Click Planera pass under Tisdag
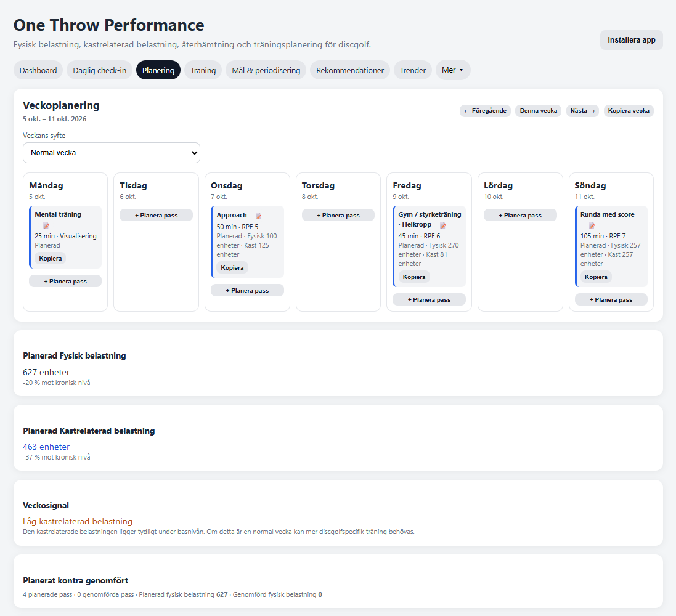This screenshot has height=616, width=676. tap(156, 215)
